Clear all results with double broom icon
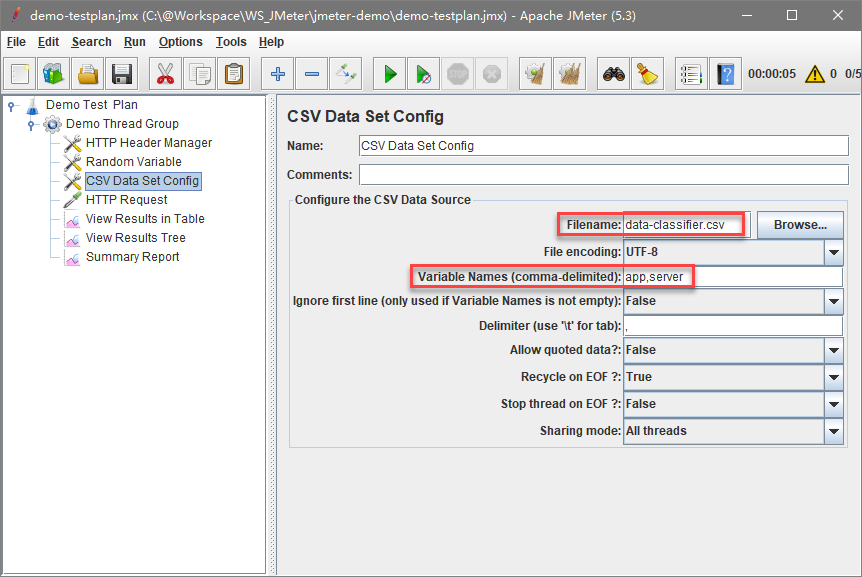This screenshot has height=577, width=862. [x=570, y=74]
